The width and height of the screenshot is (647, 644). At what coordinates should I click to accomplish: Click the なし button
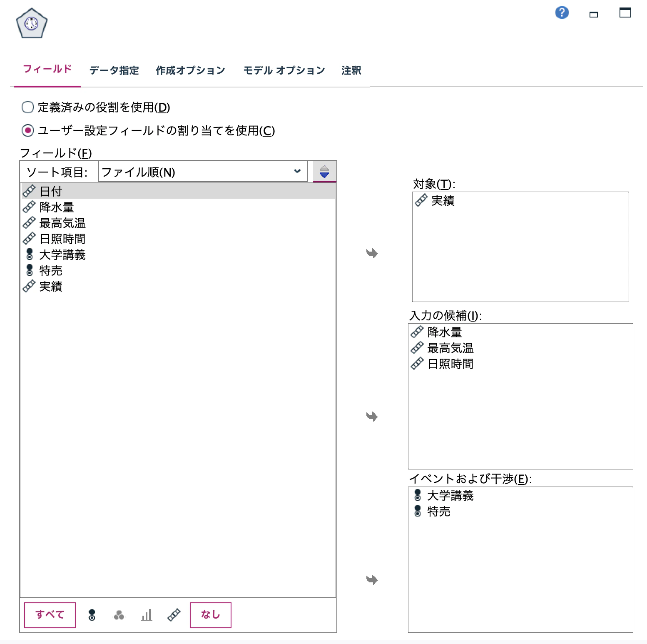click(211, 615)
